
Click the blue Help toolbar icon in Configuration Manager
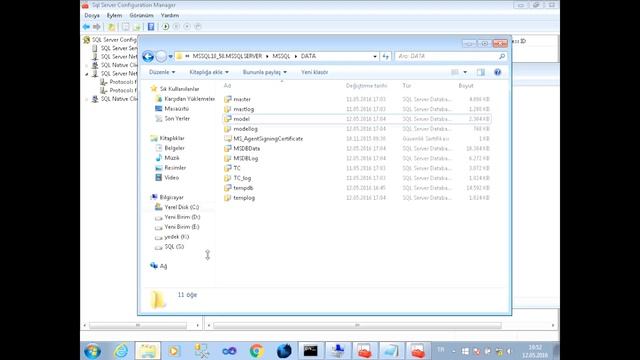[x=151, y=27]
